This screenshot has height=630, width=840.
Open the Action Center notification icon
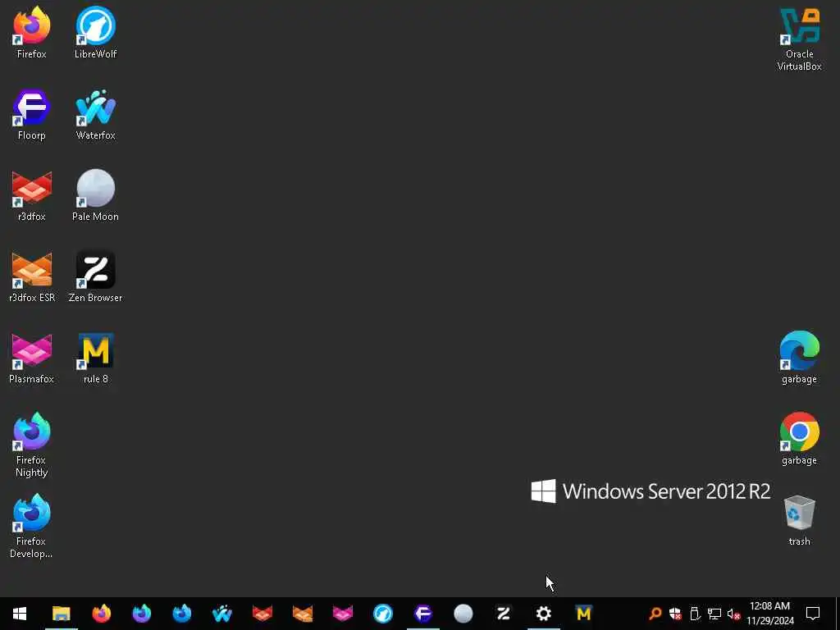pos(813,614)
